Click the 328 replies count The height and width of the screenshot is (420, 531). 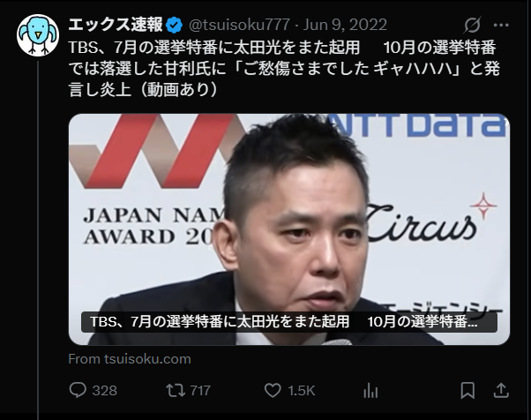tap(105, 391)
